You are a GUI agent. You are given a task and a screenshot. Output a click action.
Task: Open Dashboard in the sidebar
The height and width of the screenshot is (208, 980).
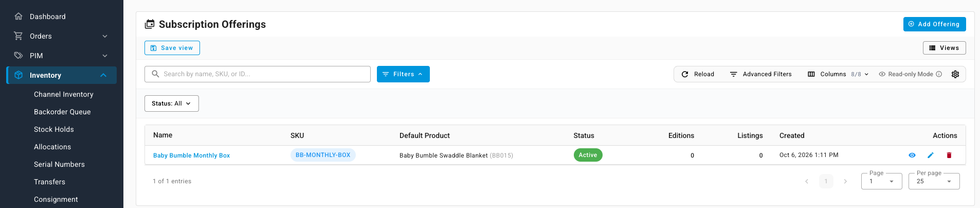[48, 16]
